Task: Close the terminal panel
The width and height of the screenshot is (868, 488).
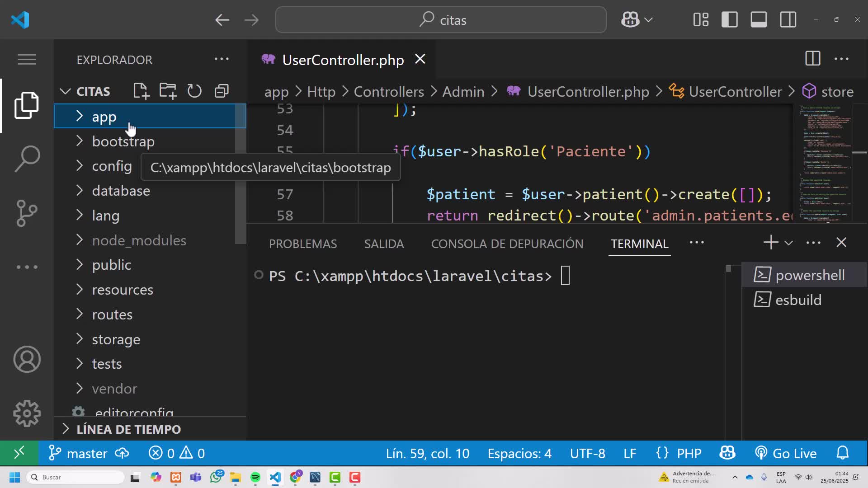Action: coord(841,243)
